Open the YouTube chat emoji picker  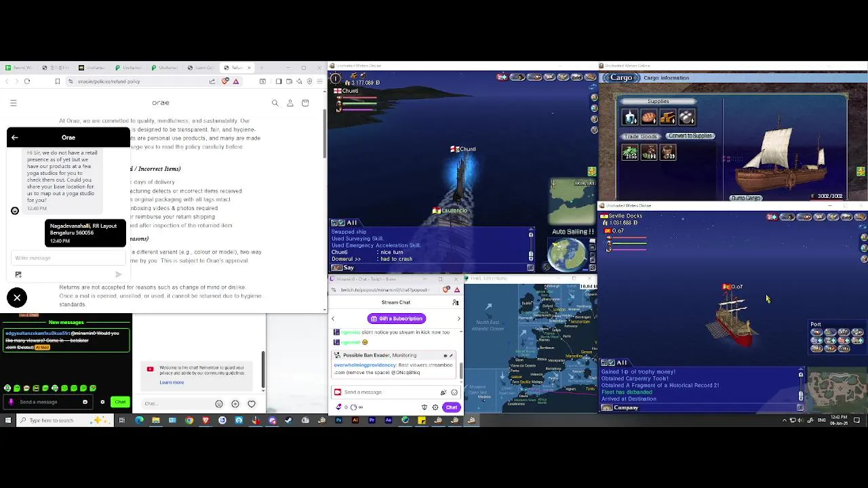(219, 404)
